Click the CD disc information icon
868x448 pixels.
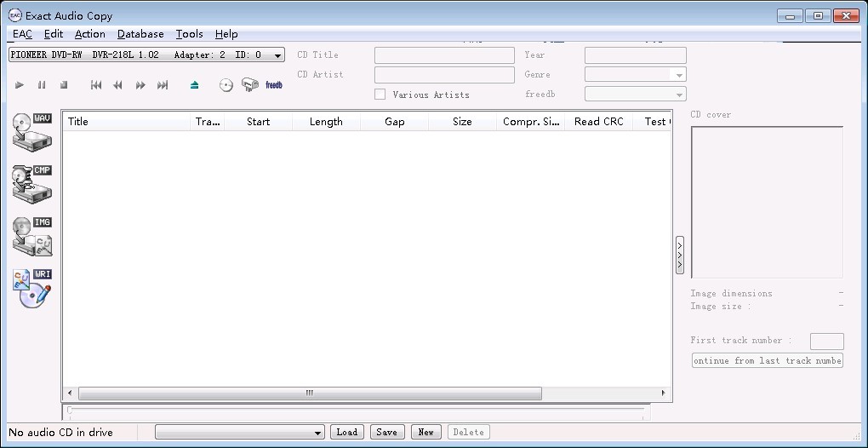click(226, 85)
